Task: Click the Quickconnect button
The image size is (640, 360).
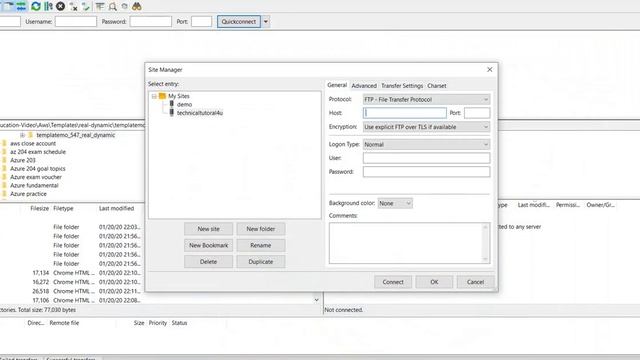Action: 239,22
